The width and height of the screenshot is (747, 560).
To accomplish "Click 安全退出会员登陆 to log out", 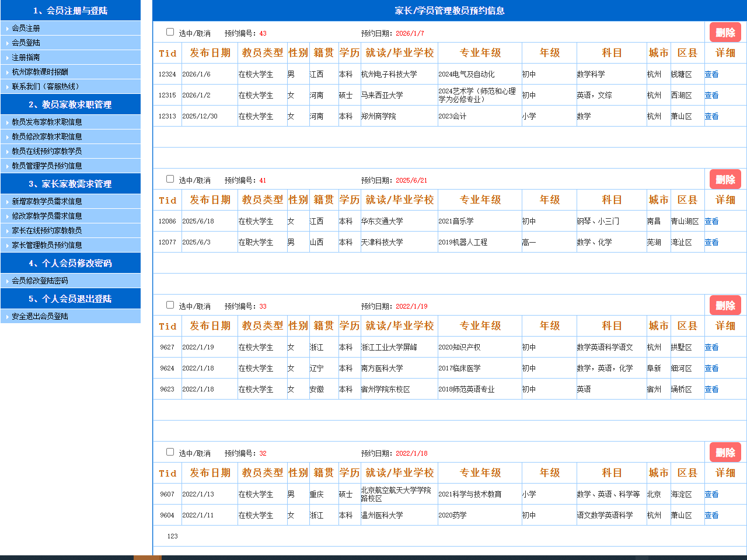I will click(40, 316).
